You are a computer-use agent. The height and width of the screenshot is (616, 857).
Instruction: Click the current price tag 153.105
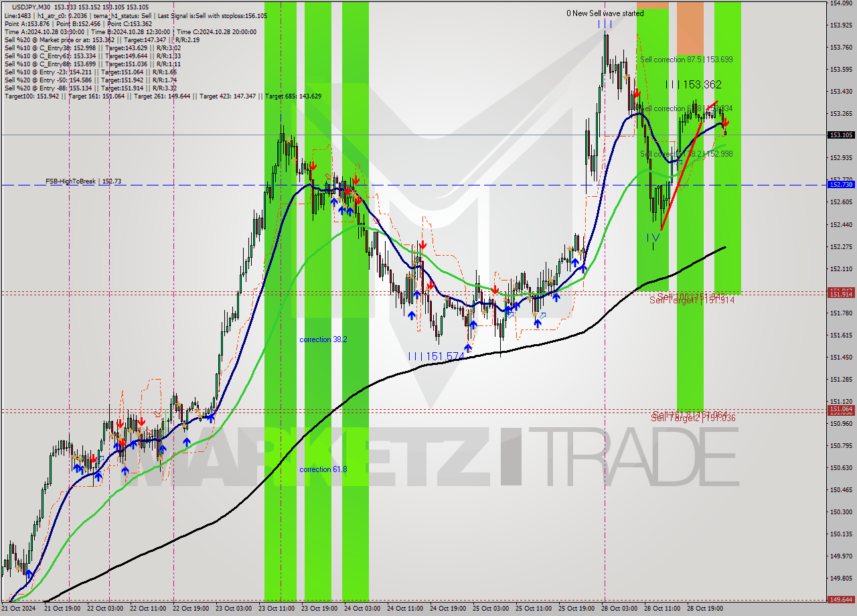841,135
